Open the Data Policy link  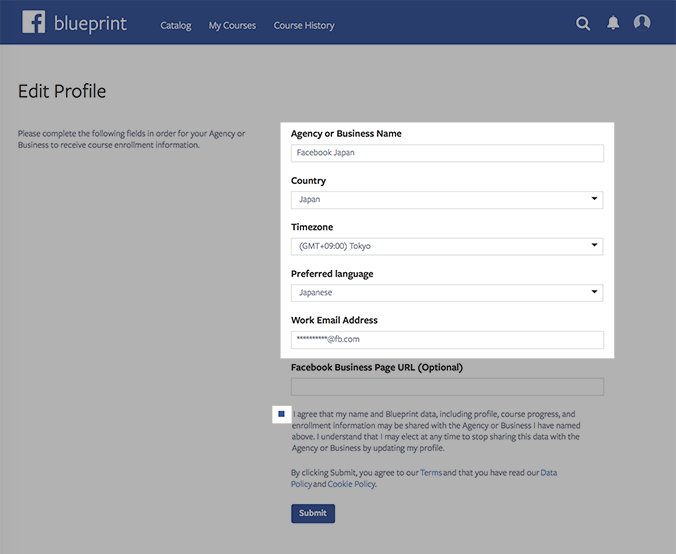pyautogui.click(x=549, y=473)
